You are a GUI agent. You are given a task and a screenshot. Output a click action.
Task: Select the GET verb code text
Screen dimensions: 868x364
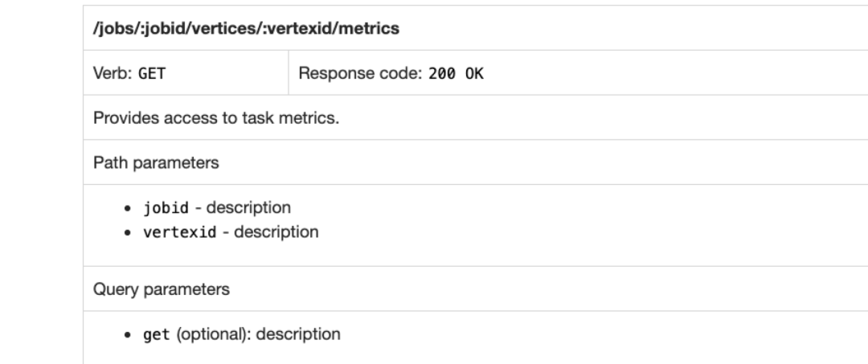click(152, 74)
